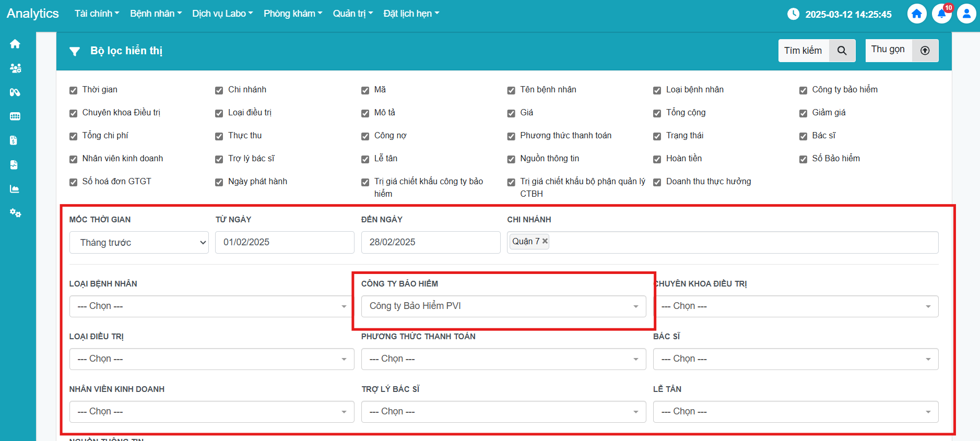Open the Tài chính menu

[97, 14]
